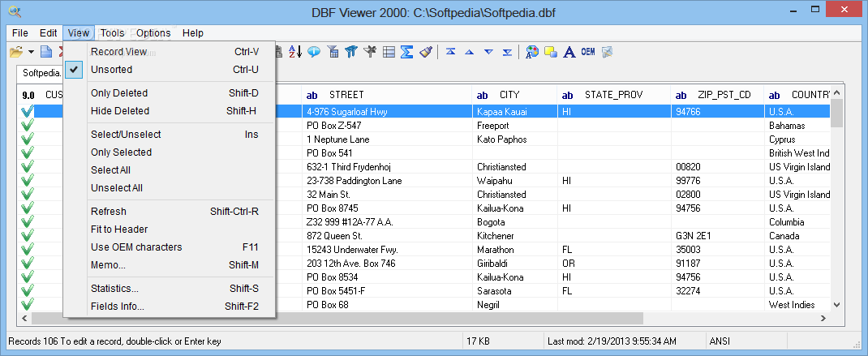Toggle the green check on PO Box Z-547 row

click(27, 126)
